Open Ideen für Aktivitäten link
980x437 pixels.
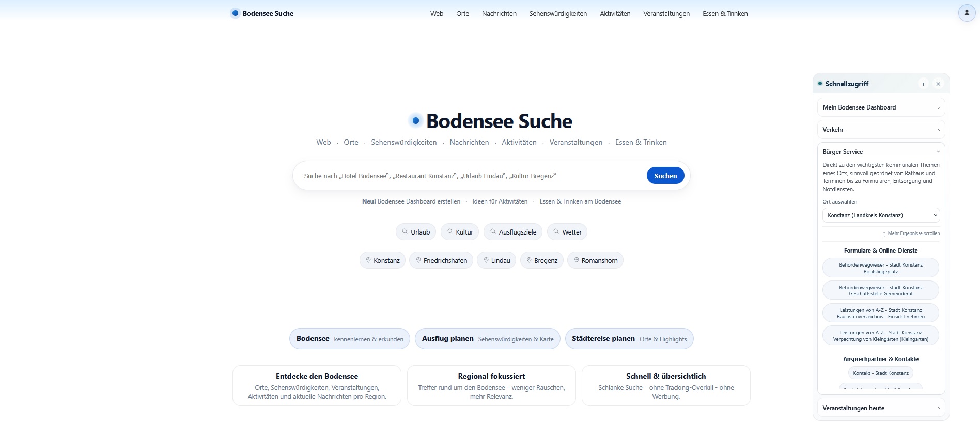tap(500, 201)
